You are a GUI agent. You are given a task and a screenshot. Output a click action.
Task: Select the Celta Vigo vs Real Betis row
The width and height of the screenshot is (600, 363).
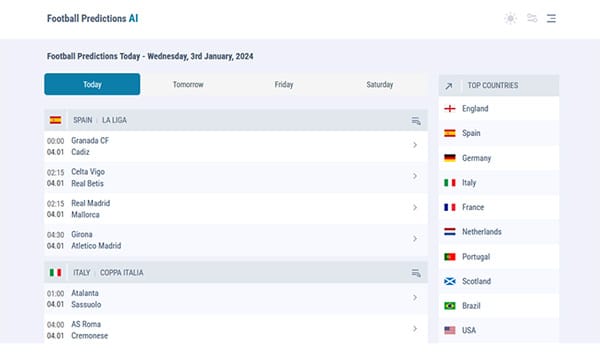(x=236, y=177)
